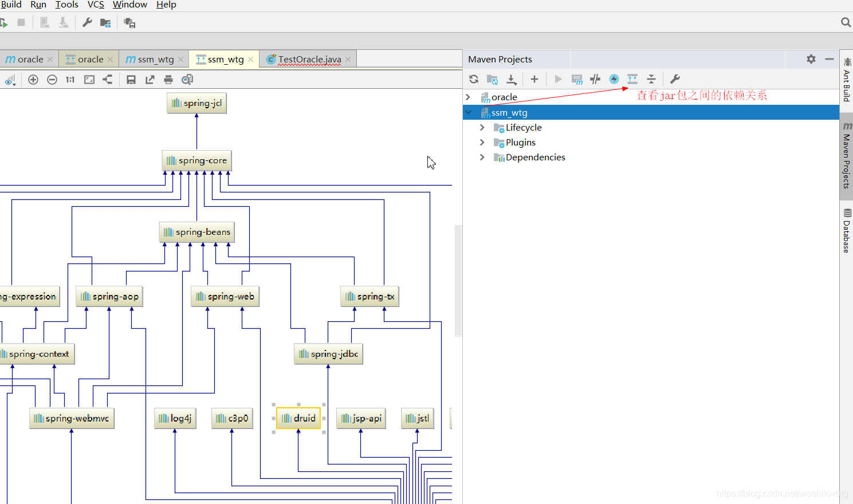Print the diagram
This screenshot has height=504, width=853.
(168, 80)
